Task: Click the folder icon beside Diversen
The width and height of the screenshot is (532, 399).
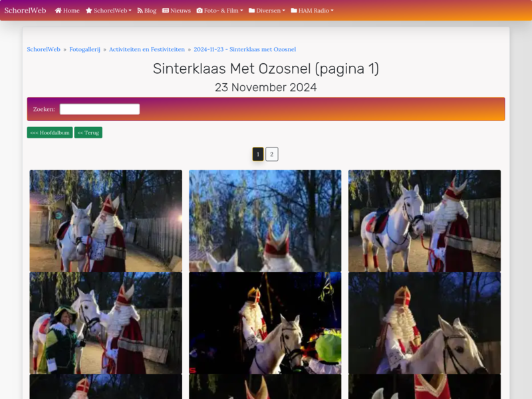Action: [252, 11]
